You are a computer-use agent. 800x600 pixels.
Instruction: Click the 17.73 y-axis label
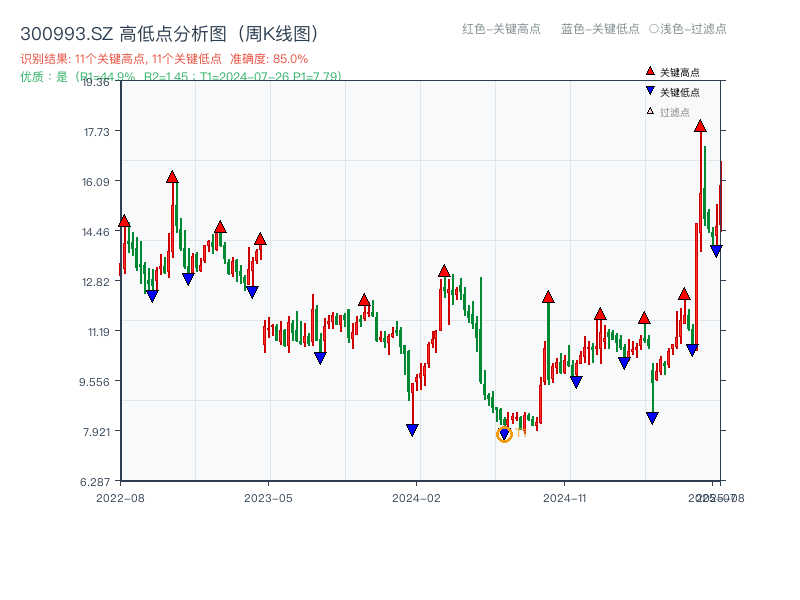point(96,132)
